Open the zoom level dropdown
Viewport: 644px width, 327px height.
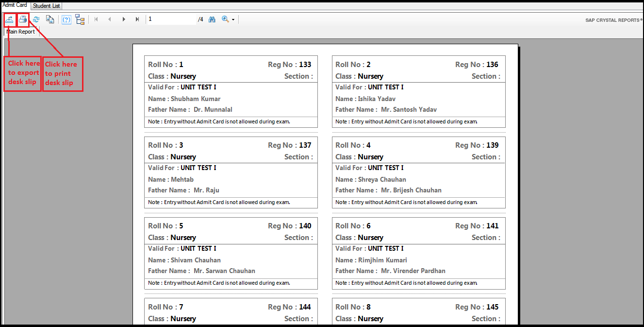(x=228, y=19)
